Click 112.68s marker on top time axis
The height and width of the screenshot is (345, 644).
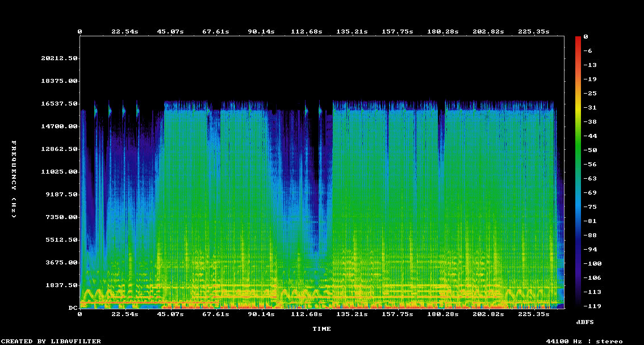[307, 32]
